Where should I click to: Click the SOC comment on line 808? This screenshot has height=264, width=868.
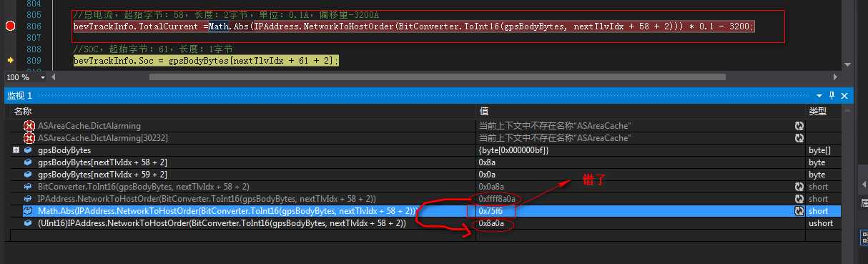coord(153,49)
